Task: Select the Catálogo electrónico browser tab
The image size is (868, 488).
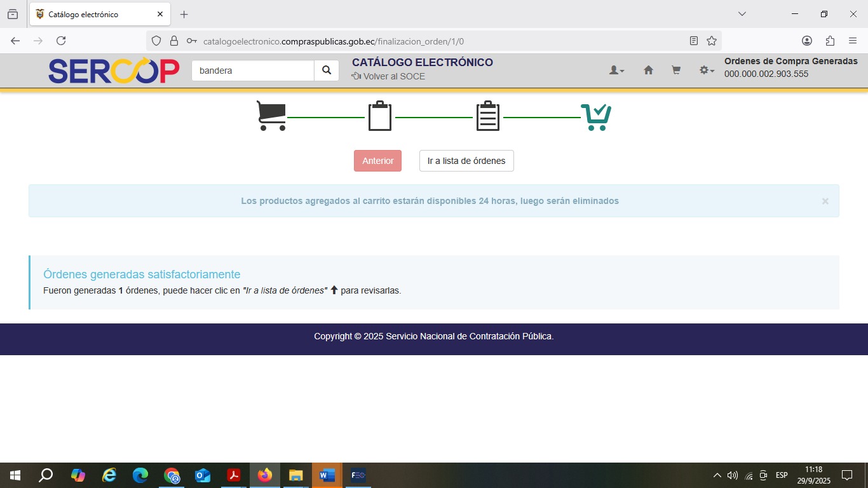Action: pos(95,14)
